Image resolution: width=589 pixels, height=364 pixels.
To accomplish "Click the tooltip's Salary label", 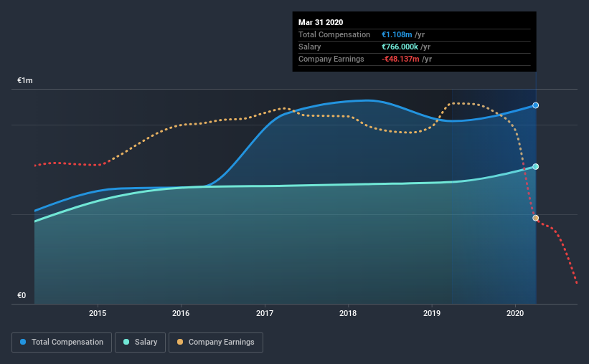I will (x=309, y=47).
